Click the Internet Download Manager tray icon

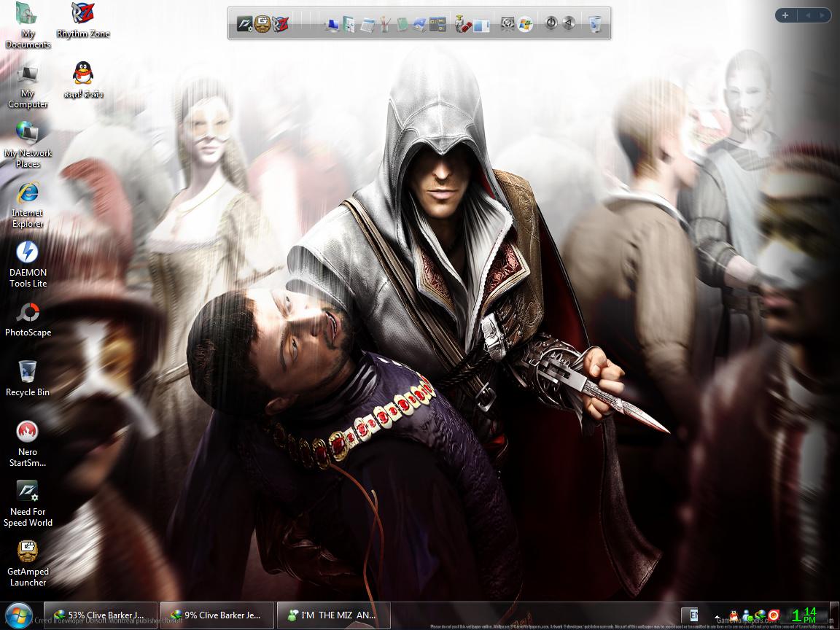[x=761, y=615]
